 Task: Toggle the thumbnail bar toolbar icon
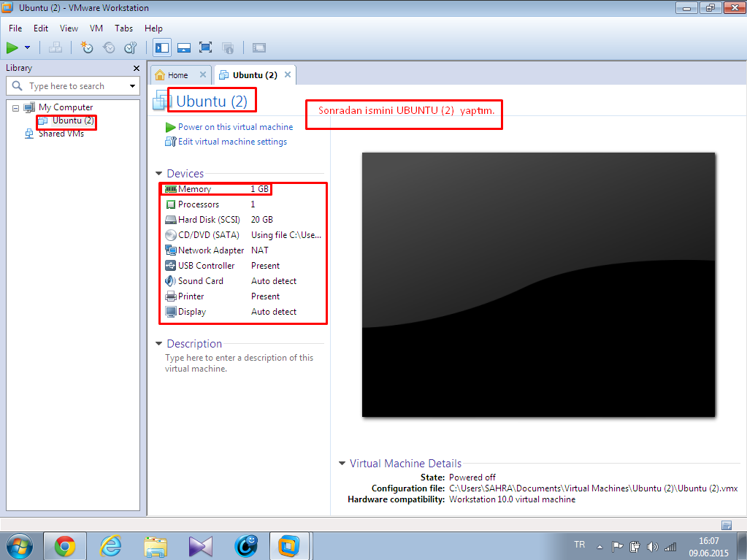(x=184, y=47)
